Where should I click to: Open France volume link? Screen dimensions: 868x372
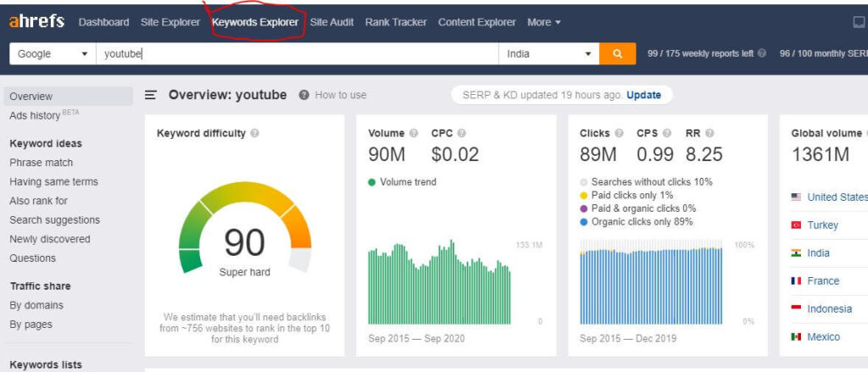(823, 281)
